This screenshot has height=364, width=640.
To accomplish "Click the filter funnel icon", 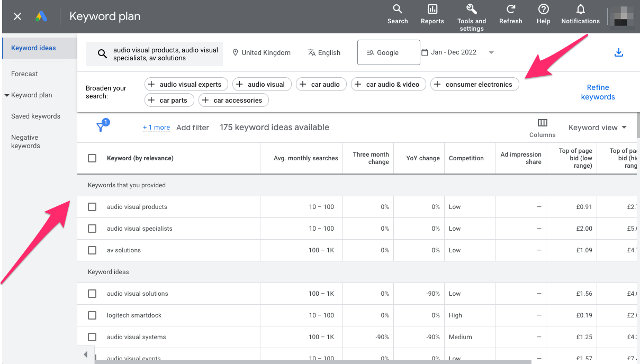I will pyautogui.click(x=101, y=126).
